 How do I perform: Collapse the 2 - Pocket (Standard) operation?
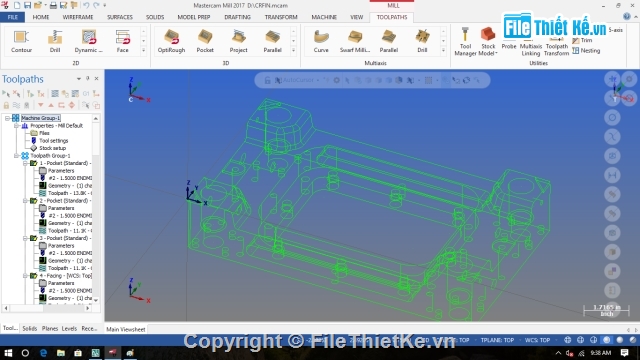tap(25, 201)
